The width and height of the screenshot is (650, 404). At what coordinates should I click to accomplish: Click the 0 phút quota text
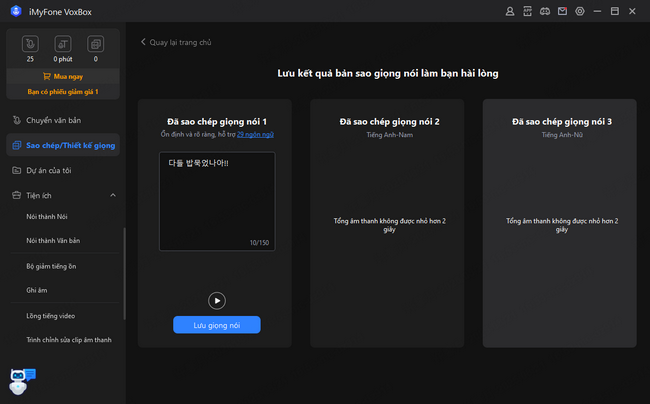(63, 59)
